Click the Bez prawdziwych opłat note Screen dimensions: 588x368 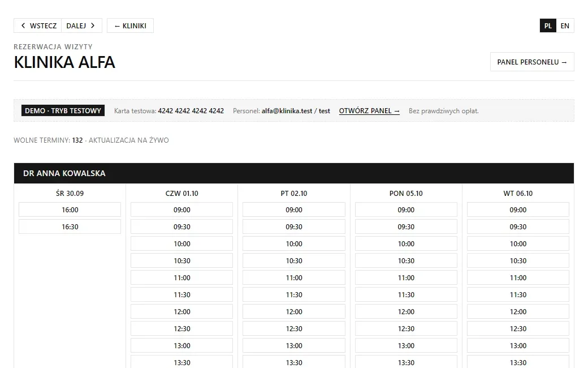tap(444, 111)
